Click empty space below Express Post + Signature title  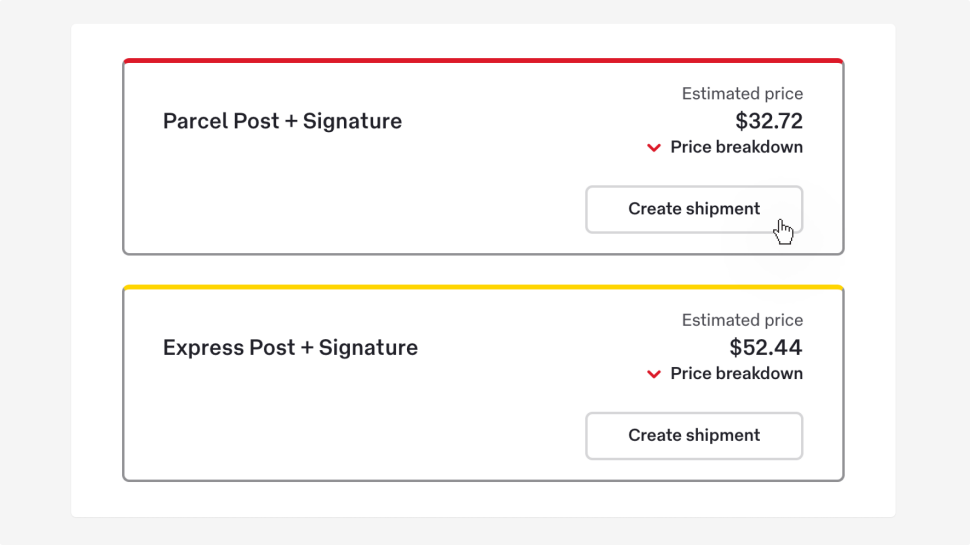(300, 425)
